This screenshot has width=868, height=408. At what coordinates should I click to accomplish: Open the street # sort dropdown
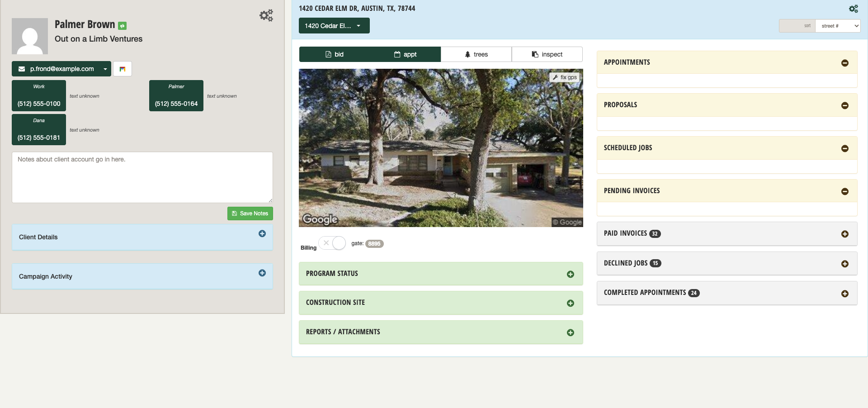(x=838, y=26)
